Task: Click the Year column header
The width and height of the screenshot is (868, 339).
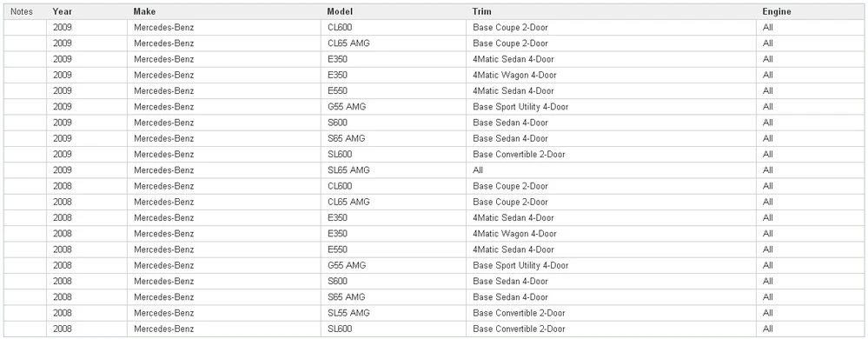Action: [x=87, y=11]
